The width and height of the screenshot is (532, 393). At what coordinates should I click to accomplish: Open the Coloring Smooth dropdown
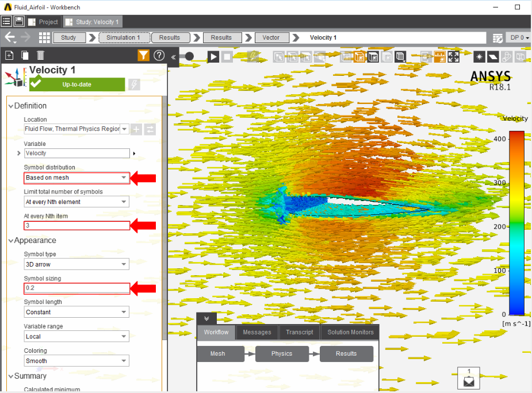(x=76, y=361)
